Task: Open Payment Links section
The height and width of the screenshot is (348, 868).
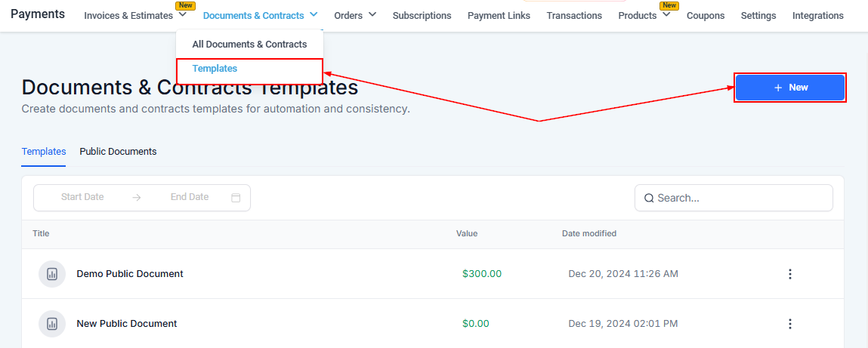Action: click(x=499, y=16)
